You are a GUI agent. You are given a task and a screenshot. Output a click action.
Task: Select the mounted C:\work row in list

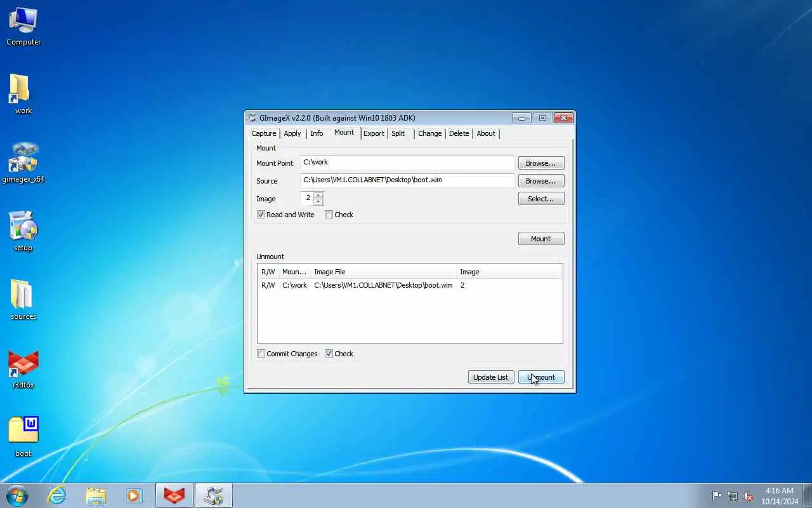[x=410, y=285]
